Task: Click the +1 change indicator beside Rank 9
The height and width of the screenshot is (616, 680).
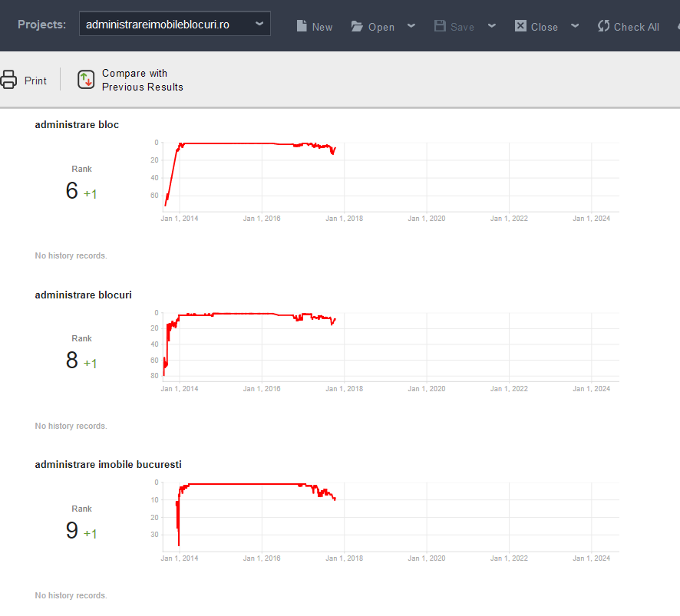Action: (91, 533)
